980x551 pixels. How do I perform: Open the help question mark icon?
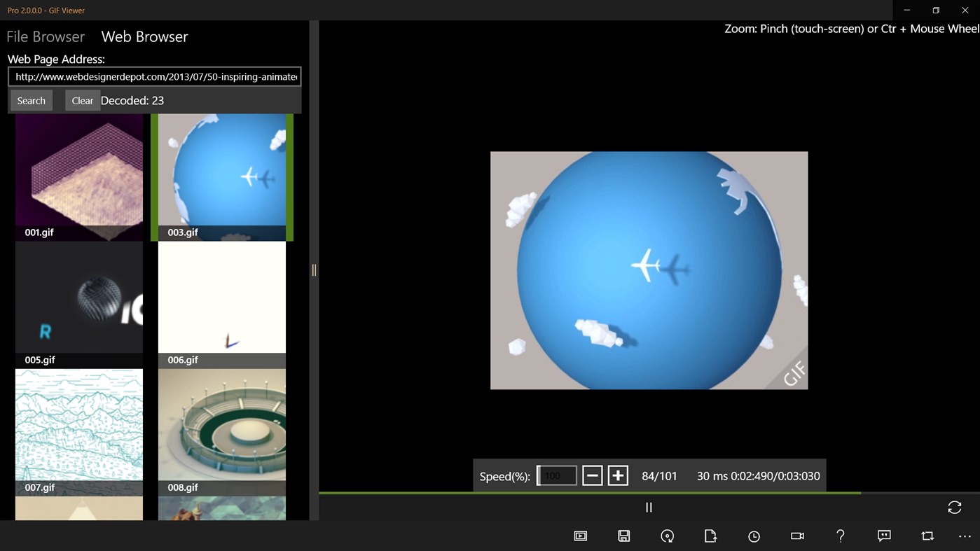841,536
